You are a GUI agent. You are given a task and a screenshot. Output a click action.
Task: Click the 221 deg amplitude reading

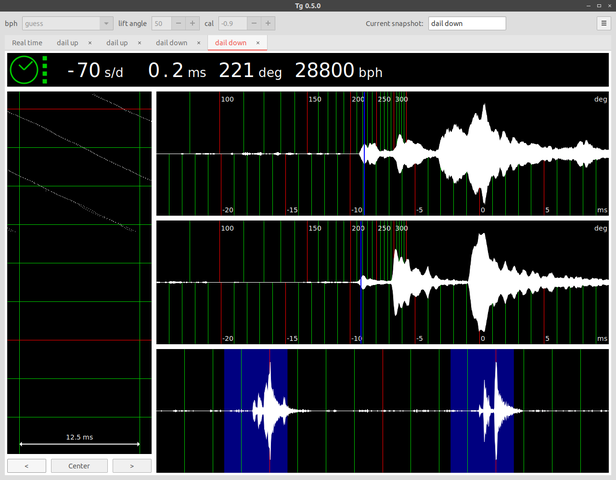(250, 71)
